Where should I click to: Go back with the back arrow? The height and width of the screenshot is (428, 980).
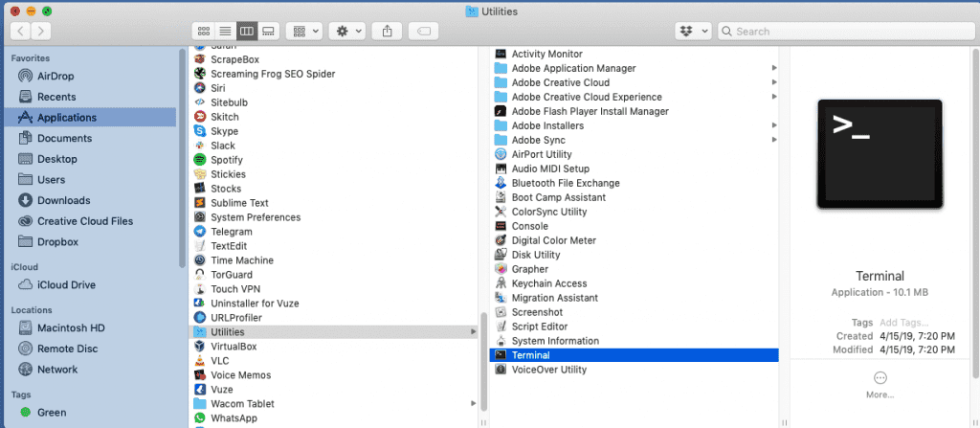coord(20,31)
